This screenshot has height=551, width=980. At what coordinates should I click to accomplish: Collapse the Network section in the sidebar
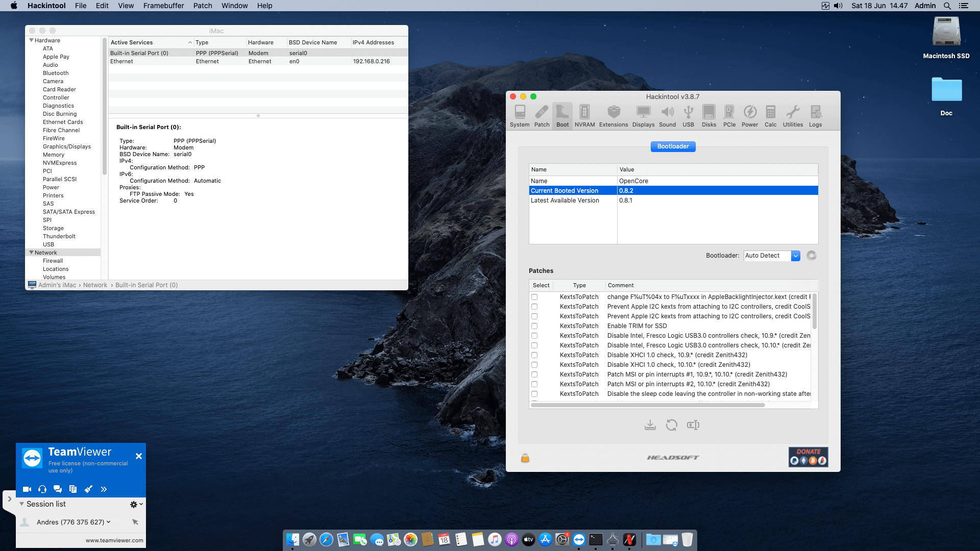(31, 252)
